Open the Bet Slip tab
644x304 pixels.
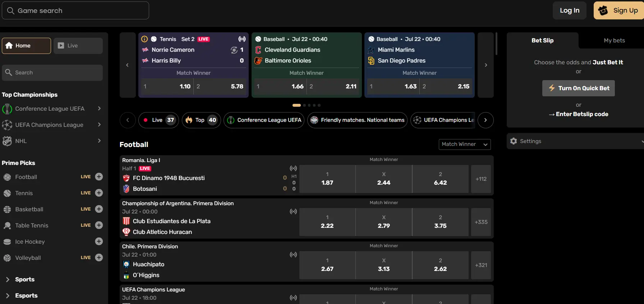click(543, 41)
